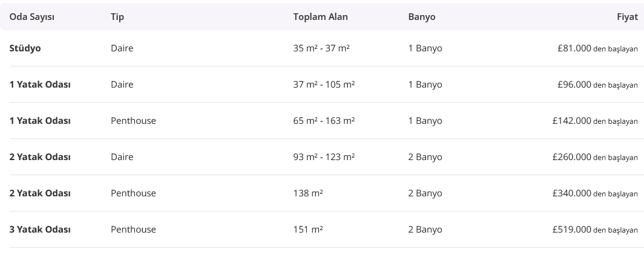Viewport: 644px width, 264px height.
Task: Select the Stüdyo row label
Action: [25, 48]
